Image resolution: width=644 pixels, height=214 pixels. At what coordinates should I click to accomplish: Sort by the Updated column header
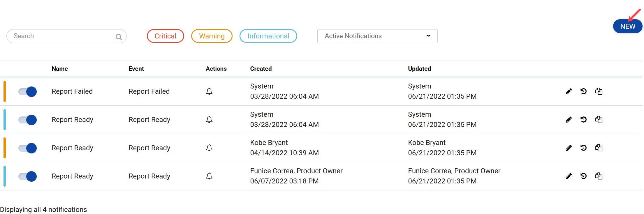click(419, 69)
